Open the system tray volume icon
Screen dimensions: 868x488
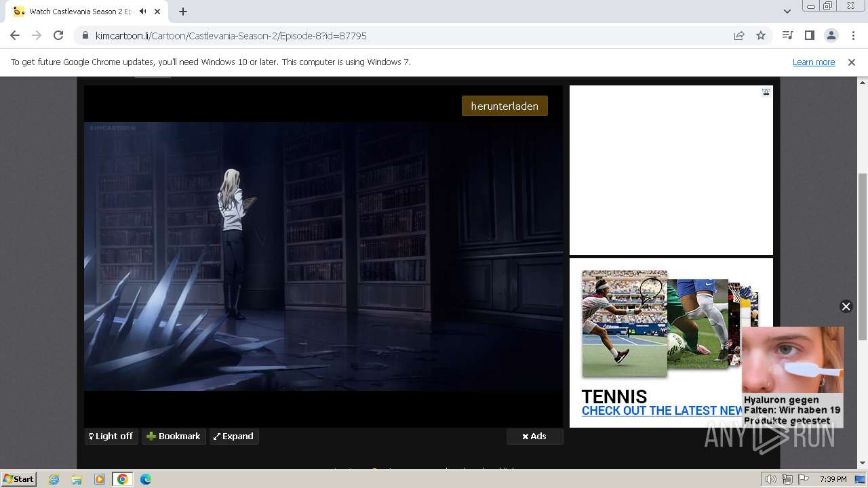coord(771,479)
